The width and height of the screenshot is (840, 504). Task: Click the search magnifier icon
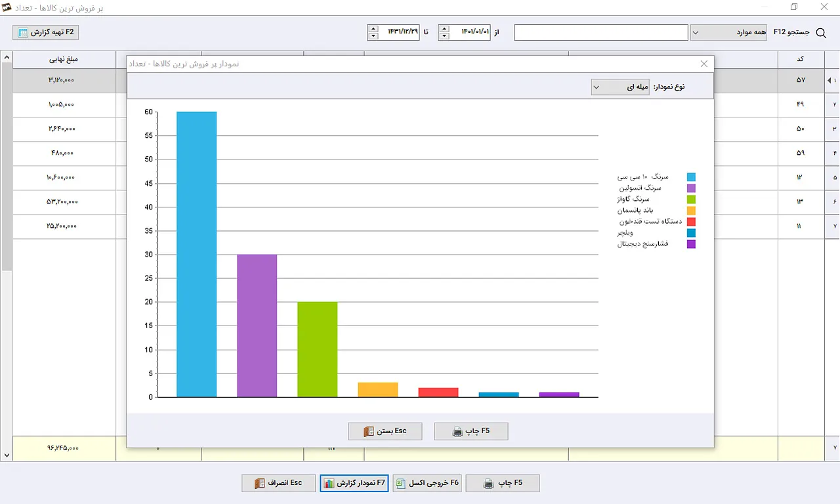pyautogui.click(x=821, y=32)
